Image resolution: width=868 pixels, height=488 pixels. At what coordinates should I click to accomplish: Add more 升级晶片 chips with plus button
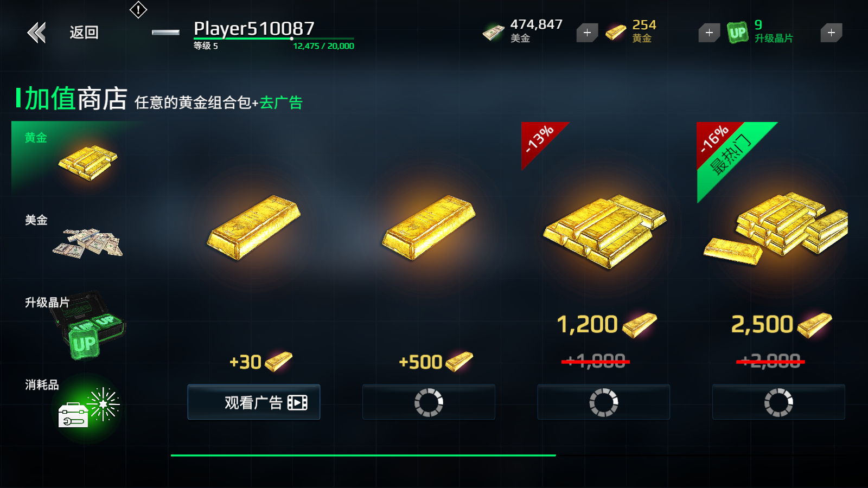click(831, 33)
